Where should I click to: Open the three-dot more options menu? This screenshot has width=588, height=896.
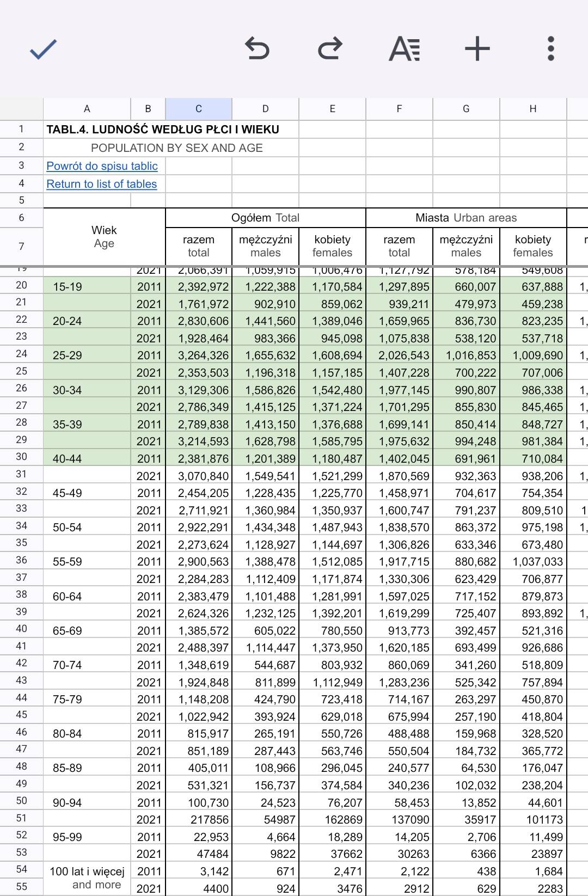[550, 49]
